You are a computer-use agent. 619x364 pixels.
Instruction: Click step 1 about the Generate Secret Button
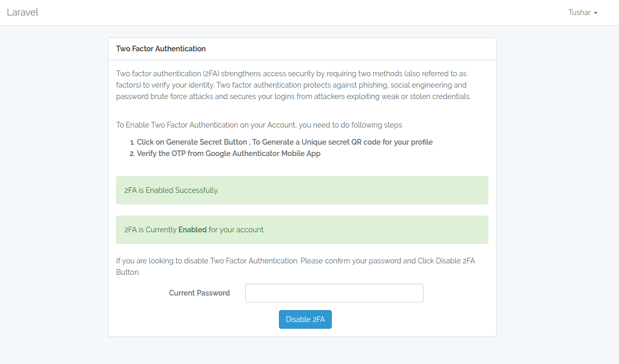284,142
